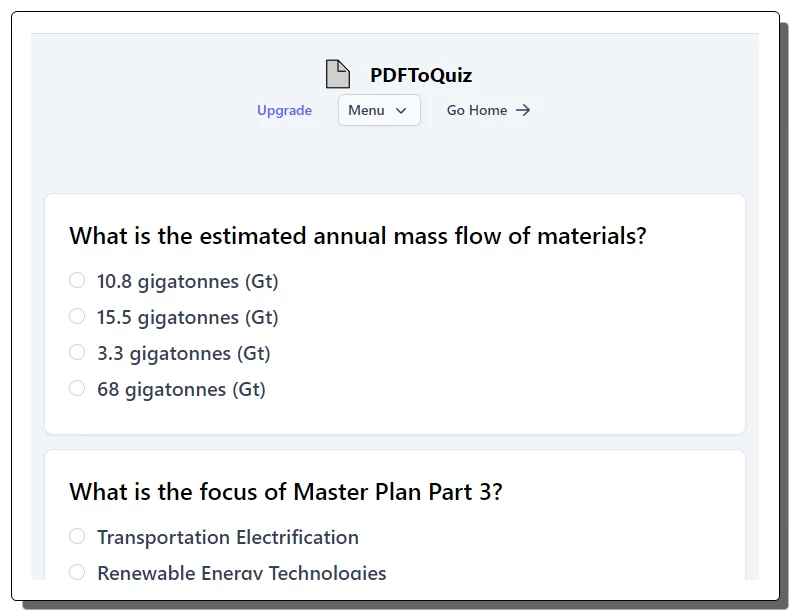This screenshot has width=790, height=611.
Task: Click the PDFToQuiz title text
Action: (421, 75)
